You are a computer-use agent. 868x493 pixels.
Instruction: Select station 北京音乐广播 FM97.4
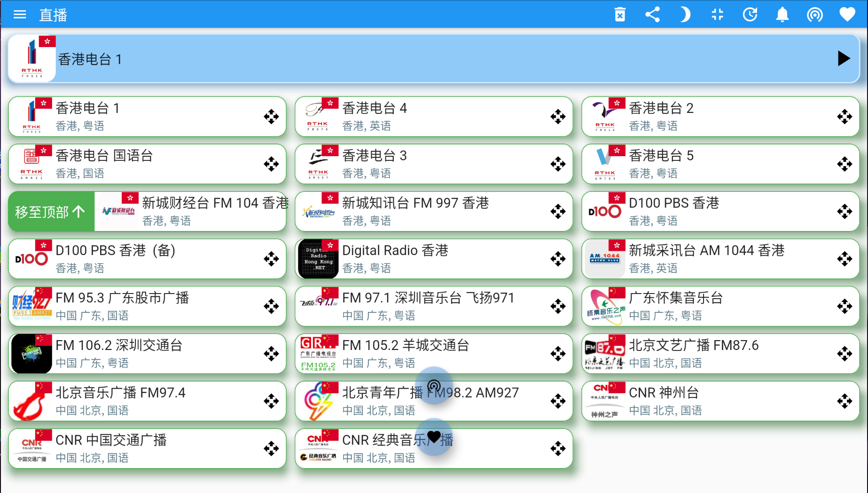point(147,401)
